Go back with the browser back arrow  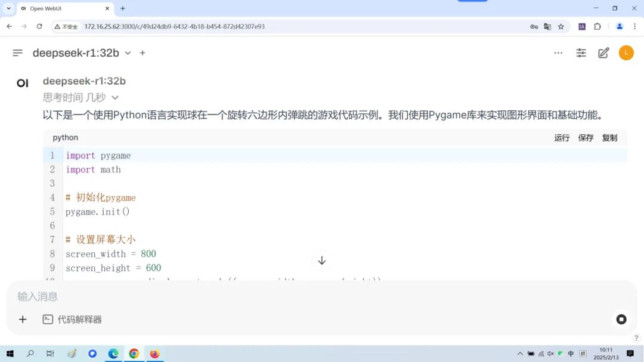[9, 26]
